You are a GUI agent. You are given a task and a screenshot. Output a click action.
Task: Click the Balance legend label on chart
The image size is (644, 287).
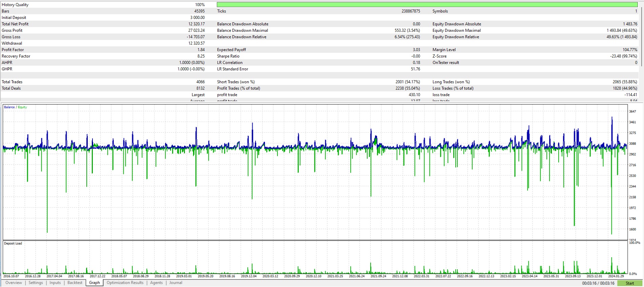(x=9, y=107)
